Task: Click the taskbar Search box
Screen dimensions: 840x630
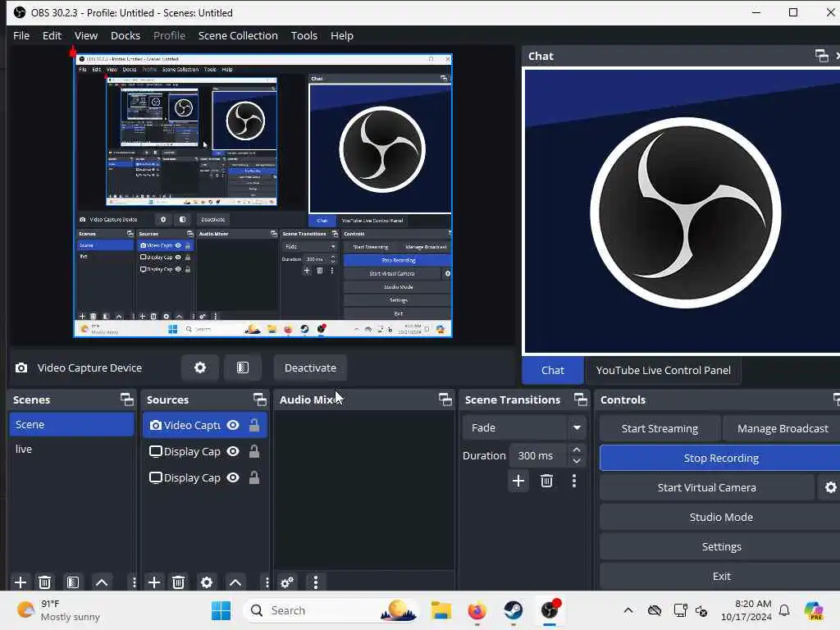Action: point(330,610)
